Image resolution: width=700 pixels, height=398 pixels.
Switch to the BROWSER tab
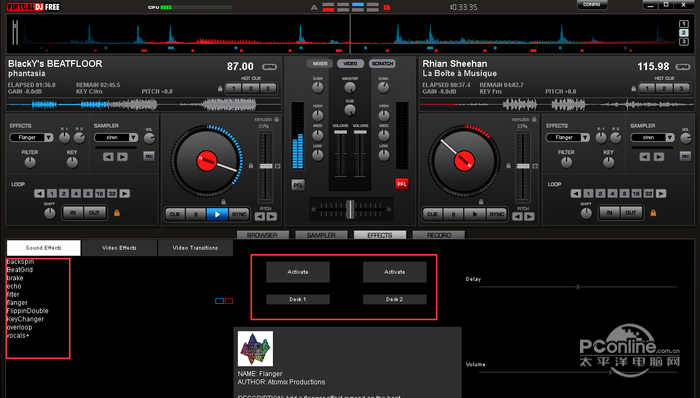click(262, 235)
